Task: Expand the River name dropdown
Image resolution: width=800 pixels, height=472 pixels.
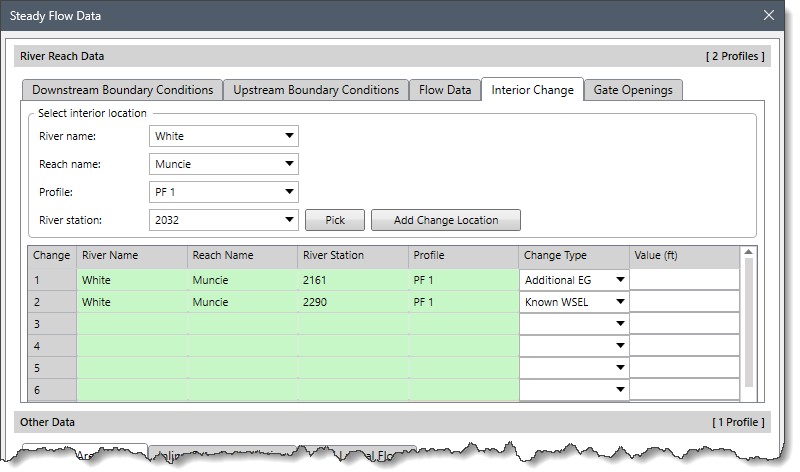Action: tap(224, 136)
